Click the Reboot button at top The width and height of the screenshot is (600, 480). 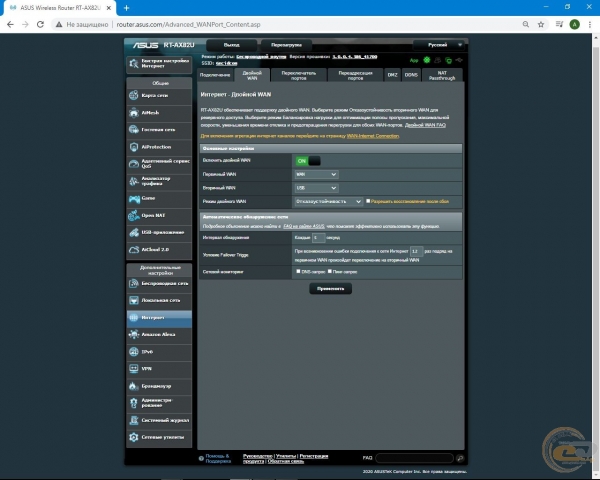pos(286,45)
